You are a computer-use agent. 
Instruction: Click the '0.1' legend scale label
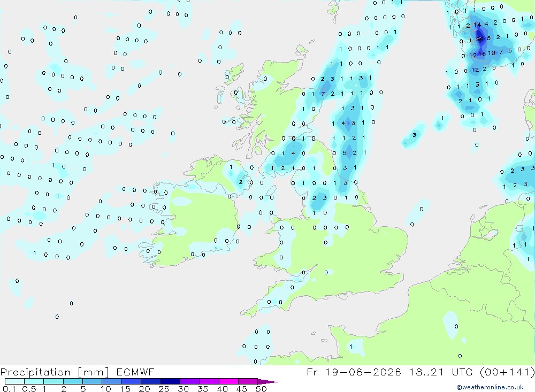click(x=9, y=389)
